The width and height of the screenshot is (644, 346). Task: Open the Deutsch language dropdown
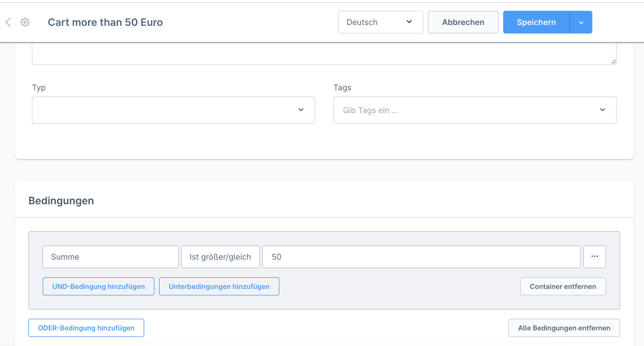tap(380, 22)
